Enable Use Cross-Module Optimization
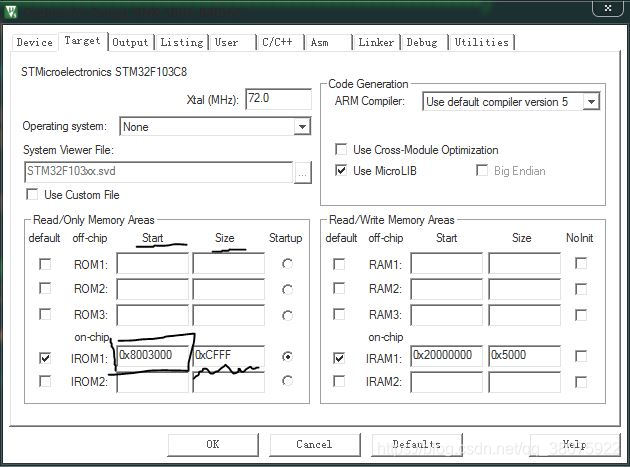Image resolution: width=630 pixels, height=467 pixels. pos(341,150)
